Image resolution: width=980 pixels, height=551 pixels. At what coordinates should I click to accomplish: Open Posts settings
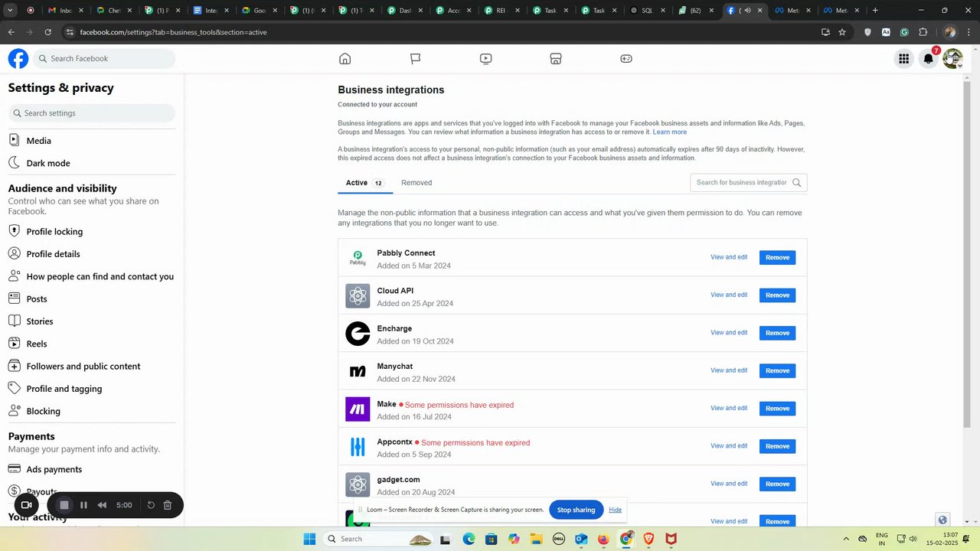point(92,299)
